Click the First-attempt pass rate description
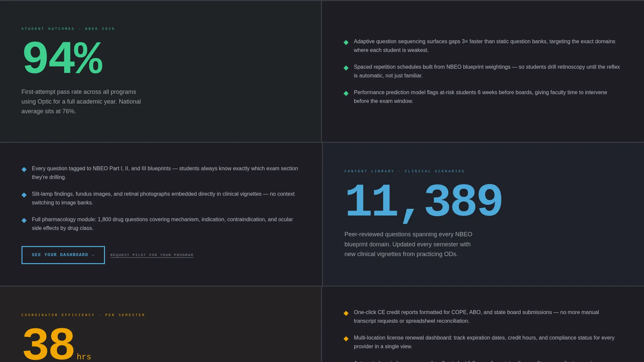 point(81,102)
